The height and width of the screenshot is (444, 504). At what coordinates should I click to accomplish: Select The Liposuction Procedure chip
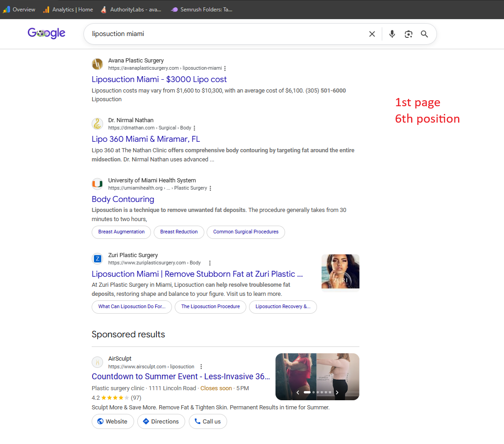(x=210, y=307)
